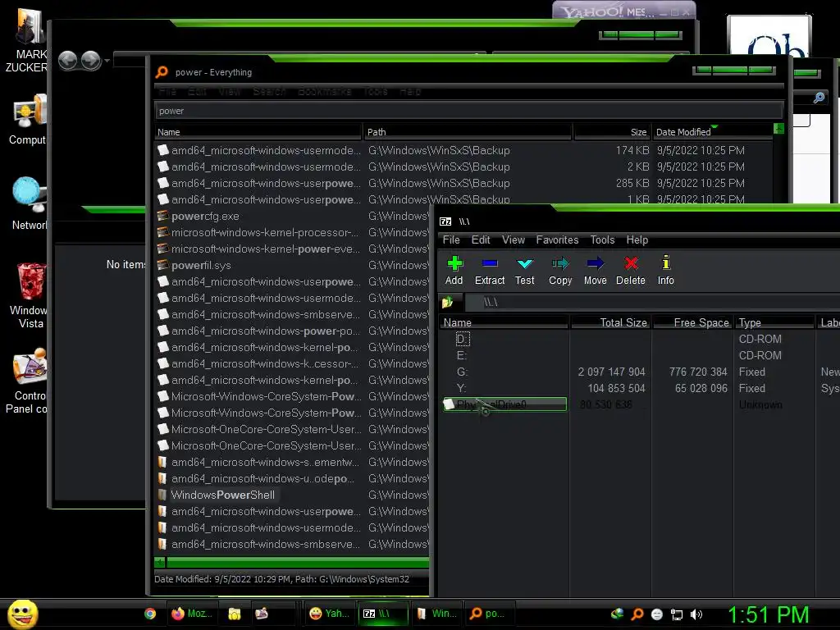Select the WindowsPowerShell folder result
The image size is (840, 630).
coord(223,495)
